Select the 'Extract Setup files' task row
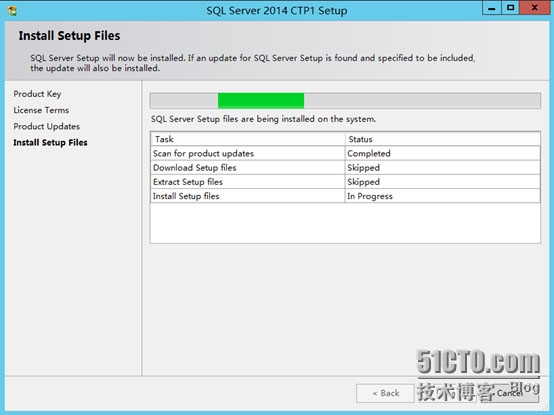 click(345, 182)
